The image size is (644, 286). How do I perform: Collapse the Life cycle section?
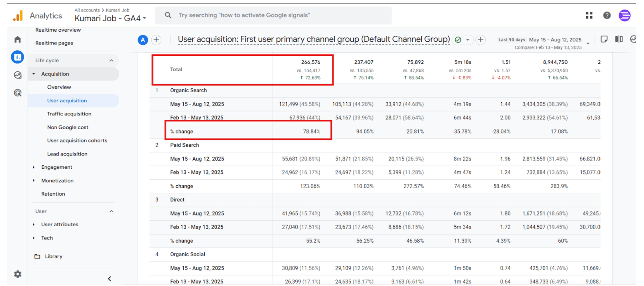111,60
